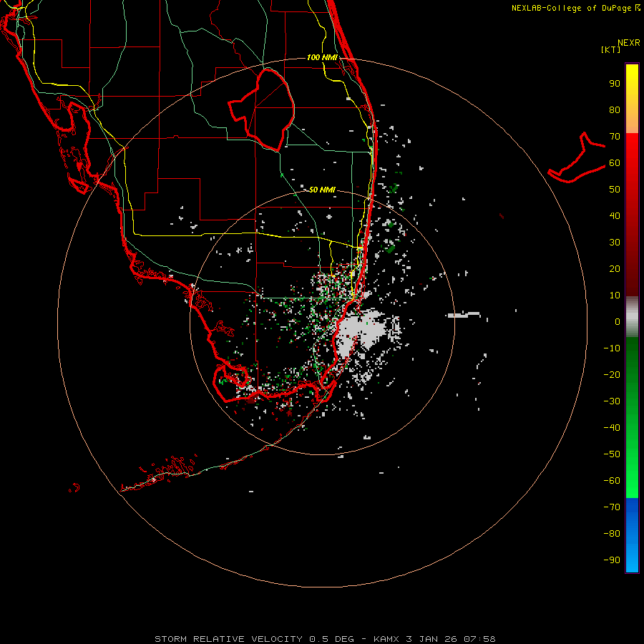Click the 50 value on the velocity scale
The height and width of the screenshot is (644, 644).
[x=615, y=190]
